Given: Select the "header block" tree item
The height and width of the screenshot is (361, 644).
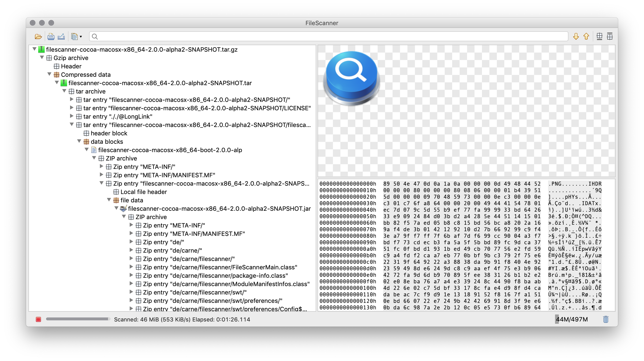Looking at the screenshot, I should coord(109,133).
